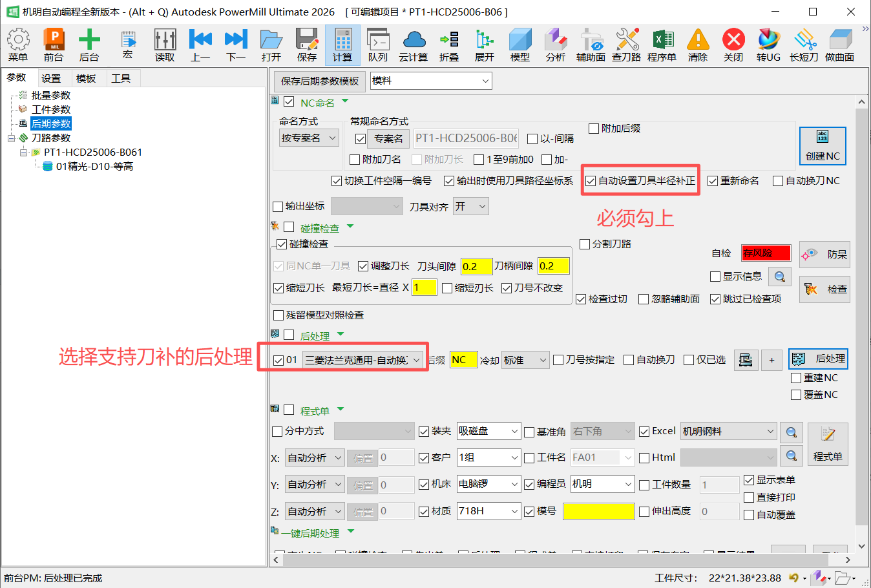Uncheck 切换工件空隔一编号 checkbox
The height and width of the screenshot is (588, 871).
coord(337,181)
